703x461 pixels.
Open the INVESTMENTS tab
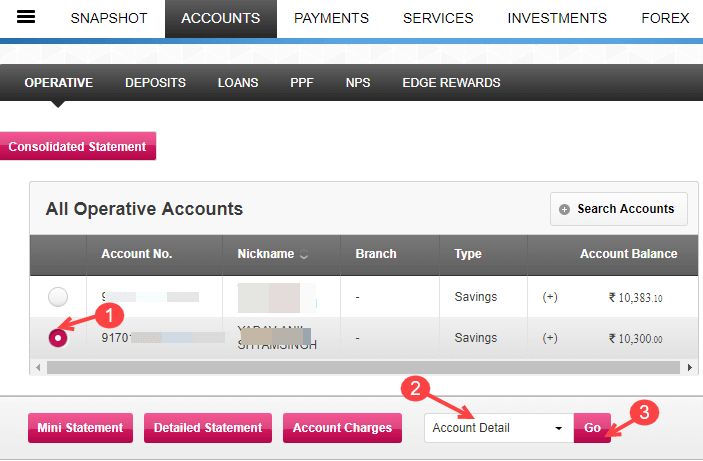point(557,18)
